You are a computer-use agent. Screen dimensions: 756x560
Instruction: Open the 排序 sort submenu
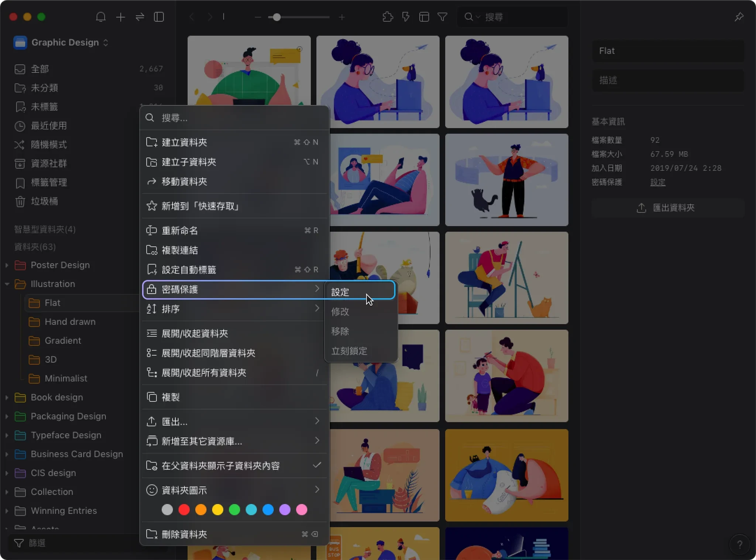(234, 309)
